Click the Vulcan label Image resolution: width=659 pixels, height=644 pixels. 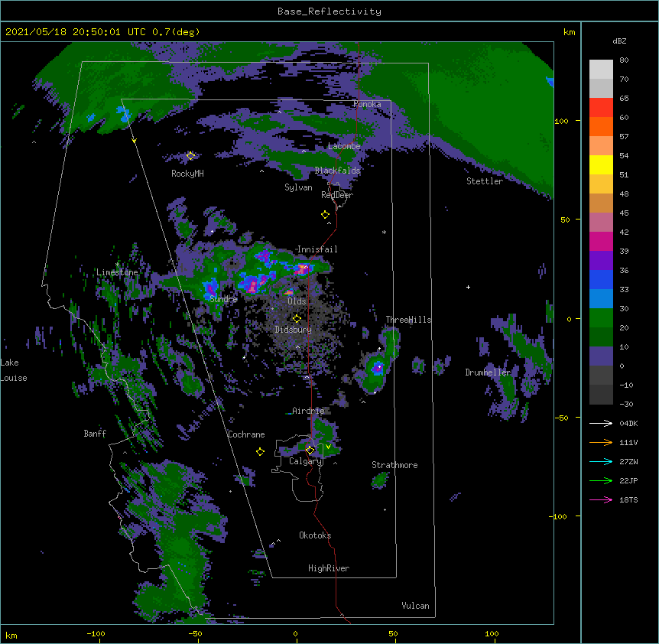point(415,606)
